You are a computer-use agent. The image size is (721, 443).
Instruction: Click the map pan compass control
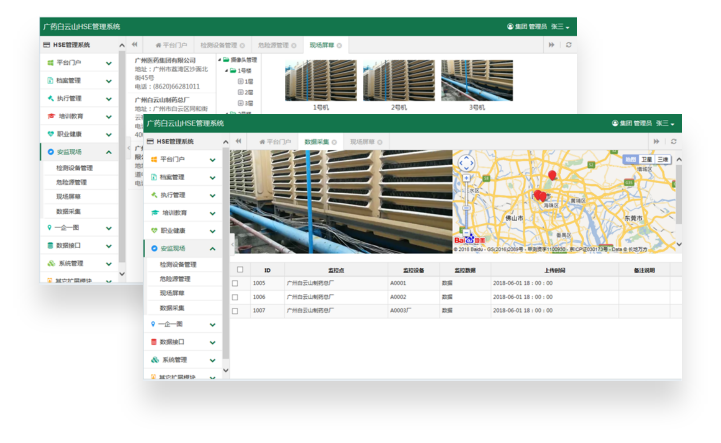(466, 164)
